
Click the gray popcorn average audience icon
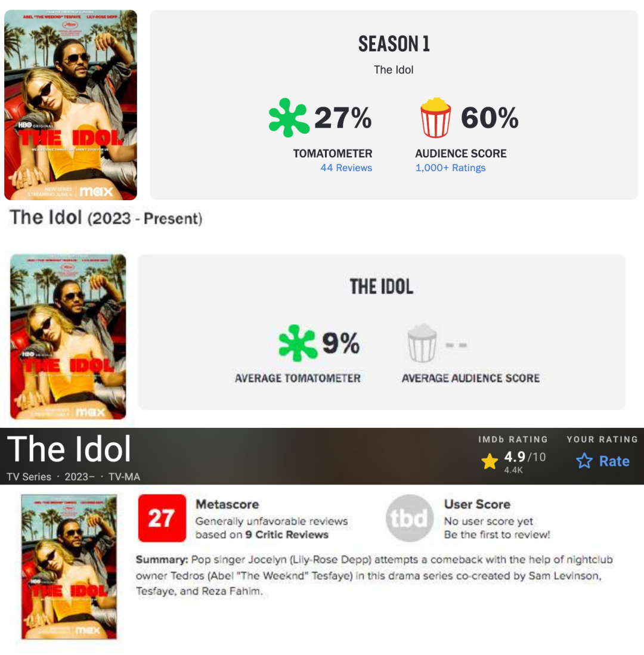pos(422,343)
